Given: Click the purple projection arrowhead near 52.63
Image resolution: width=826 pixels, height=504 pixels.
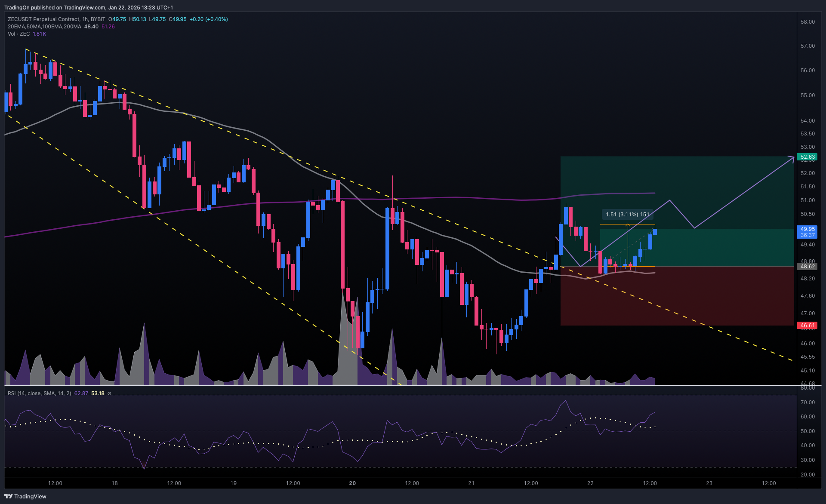Looking at the screenshot, I should click(792, 159).
